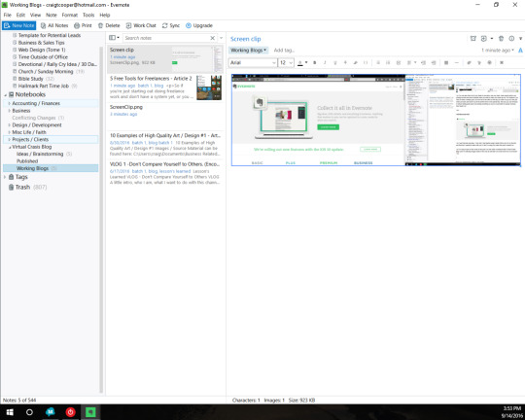
Task: Toggle bold formatting
Action: 314,62
